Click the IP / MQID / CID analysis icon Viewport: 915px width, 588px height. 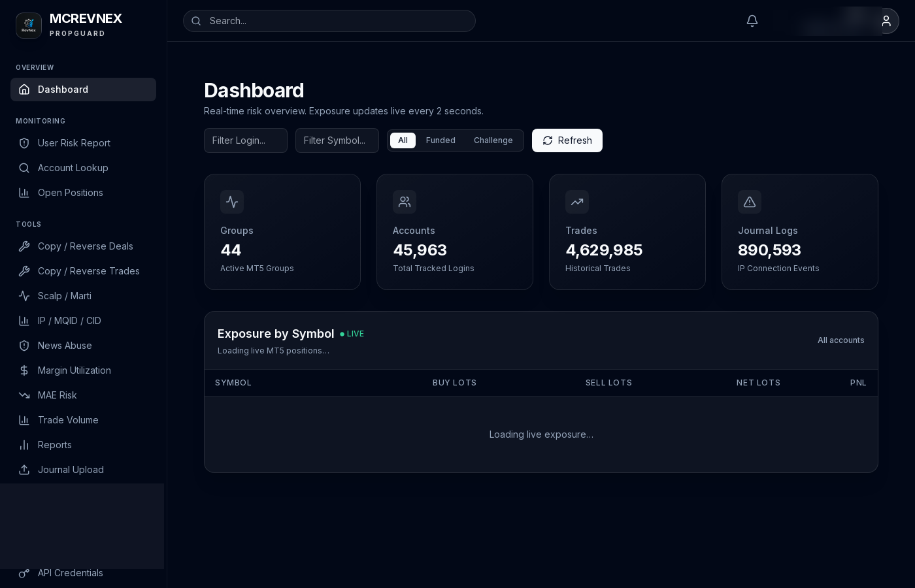pyautogui.click(x=24, y=321)
